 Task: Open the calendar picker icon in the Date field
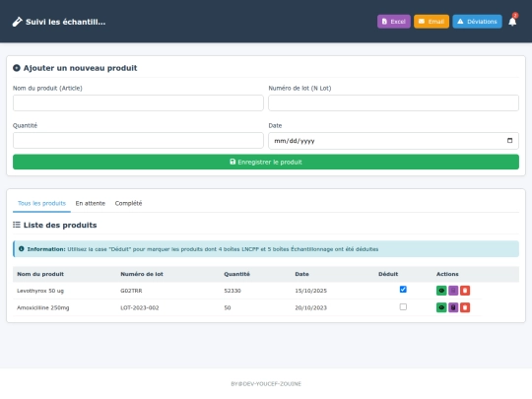pos(509,141)
